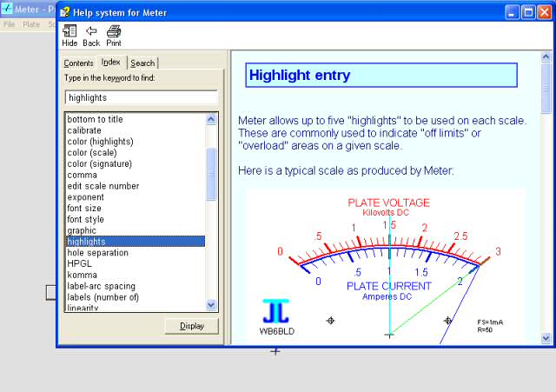Choose 'hole separation' from the list
Image resolution: width=556 pixels, height=392 pixels.
pos(97,253)
